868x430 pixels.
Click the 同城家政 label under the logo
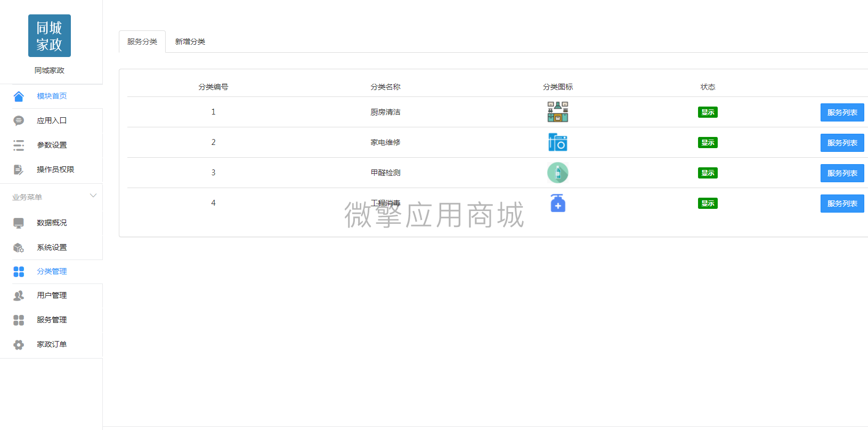click(x=50, y=70)
